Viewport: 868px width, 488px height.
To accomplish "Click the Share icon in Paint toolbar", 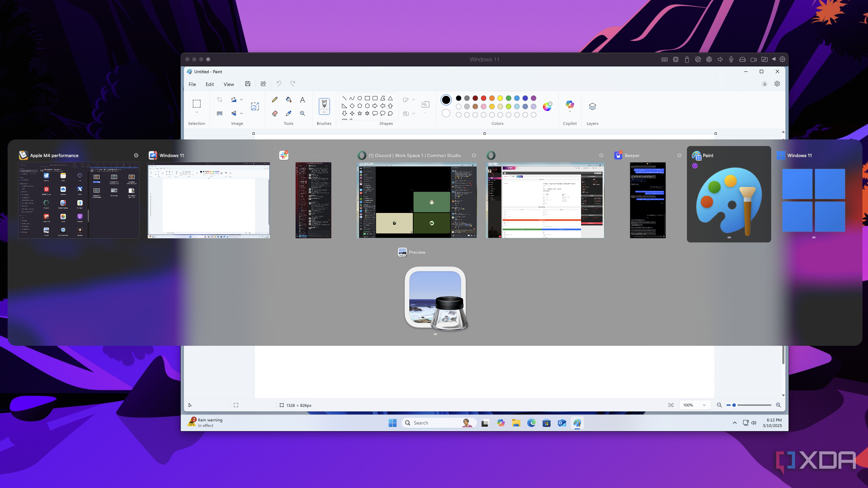I will coord(263,84).
